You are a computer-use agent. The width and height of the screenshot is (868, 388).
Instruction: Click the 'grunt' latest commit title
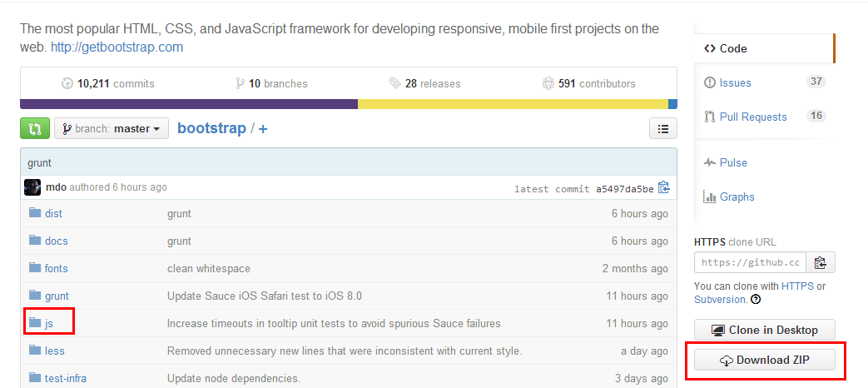coord(39,163)
